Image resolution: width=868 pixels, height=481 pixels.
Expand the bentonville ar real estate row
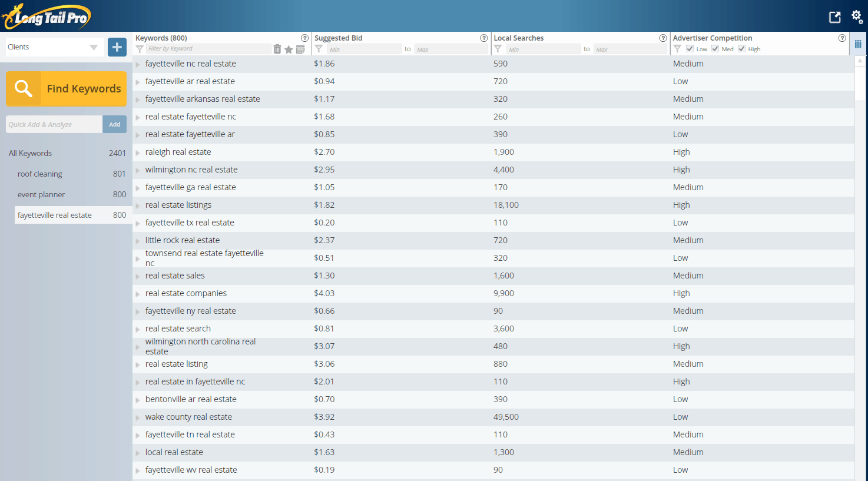138,400
